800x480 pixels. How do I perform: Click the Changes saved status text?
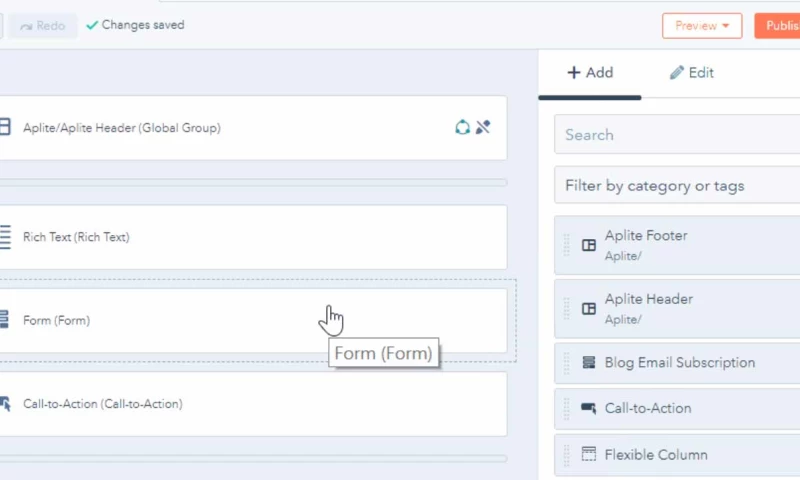point(143,25)
